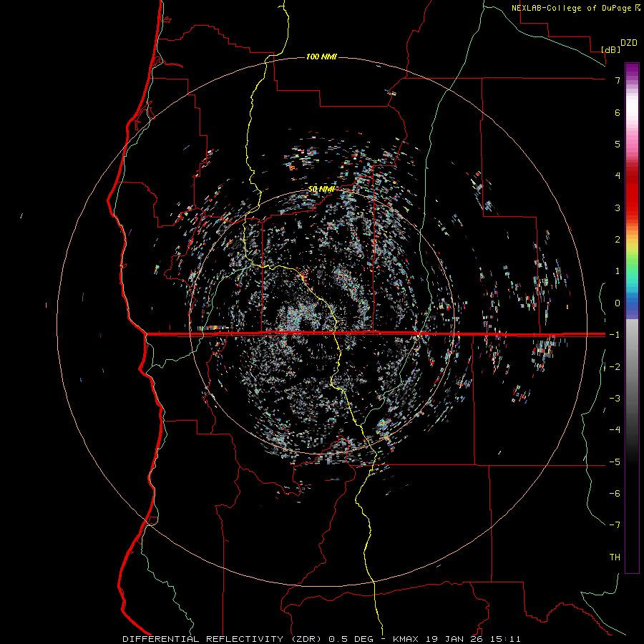This screenshot has width=644, height=644.
Task: Click the -7 dB tick label on the scale
Action: (x=615, y=525)
